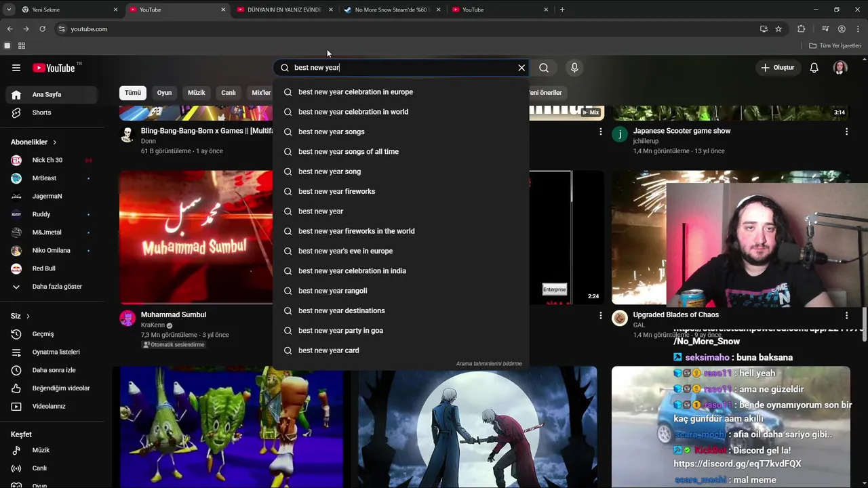
Task: Open Niko Omilana channel subscription
Action: pyautogui.click(x=53, y=250)
